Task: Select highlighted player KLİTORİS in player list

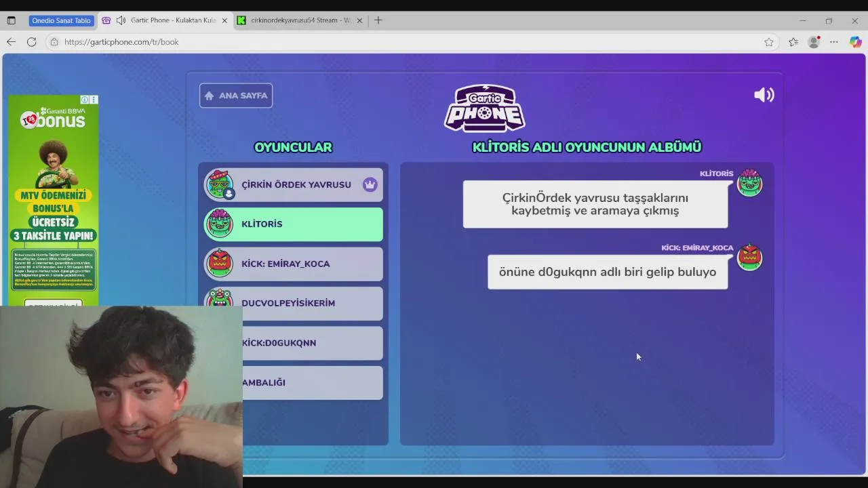Action: point(294,224)
